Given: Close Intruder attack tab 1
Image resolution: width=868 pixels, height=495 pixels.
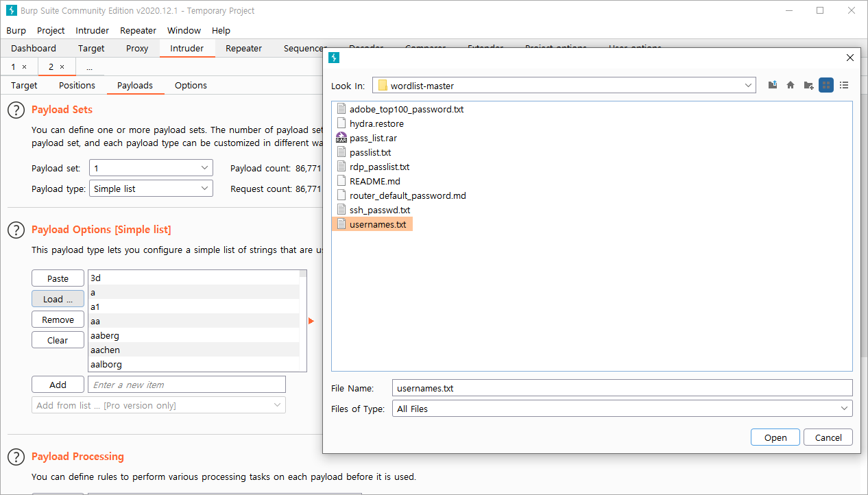Looking at the screenshot, I should (x=24, y=67).
